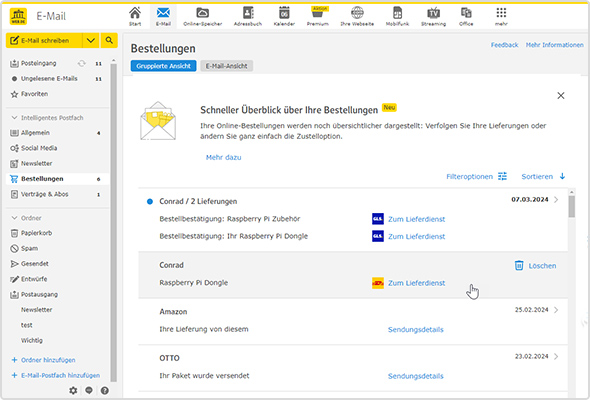The height and width of the screenshot is (400, 590).
Task: Open Sendungsdetails for OTTO order
Action: pyautogui.click(x=416, y=376)
